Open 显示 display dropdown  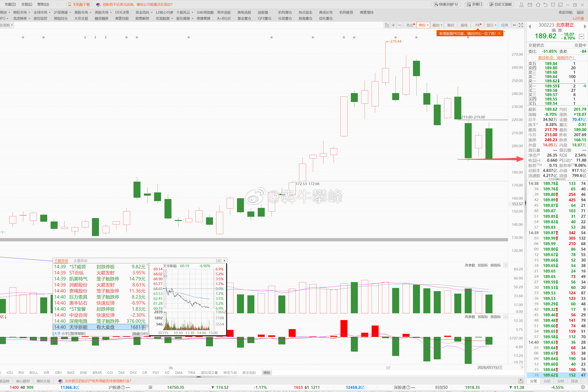pos(491,25)
